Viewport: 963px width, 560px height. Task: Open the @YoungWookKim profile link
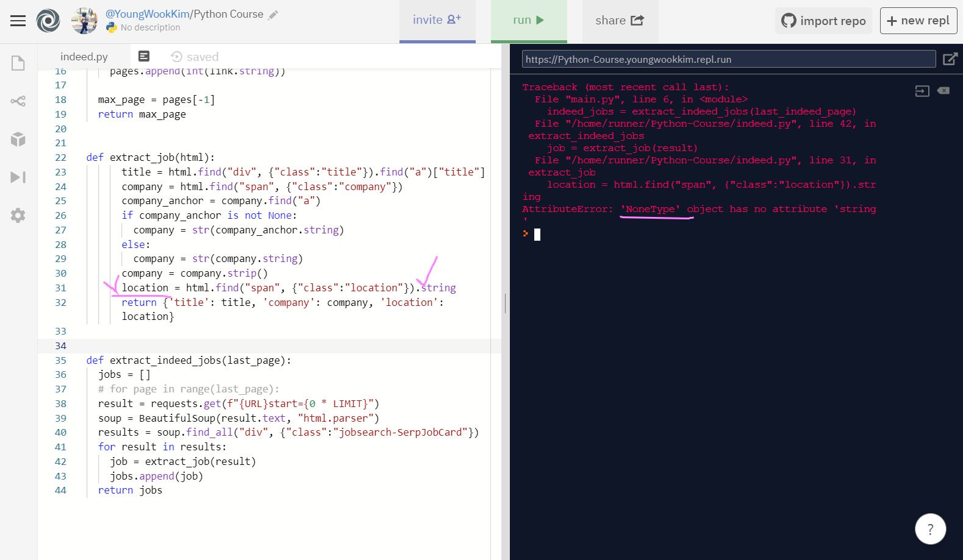(147, 14)
